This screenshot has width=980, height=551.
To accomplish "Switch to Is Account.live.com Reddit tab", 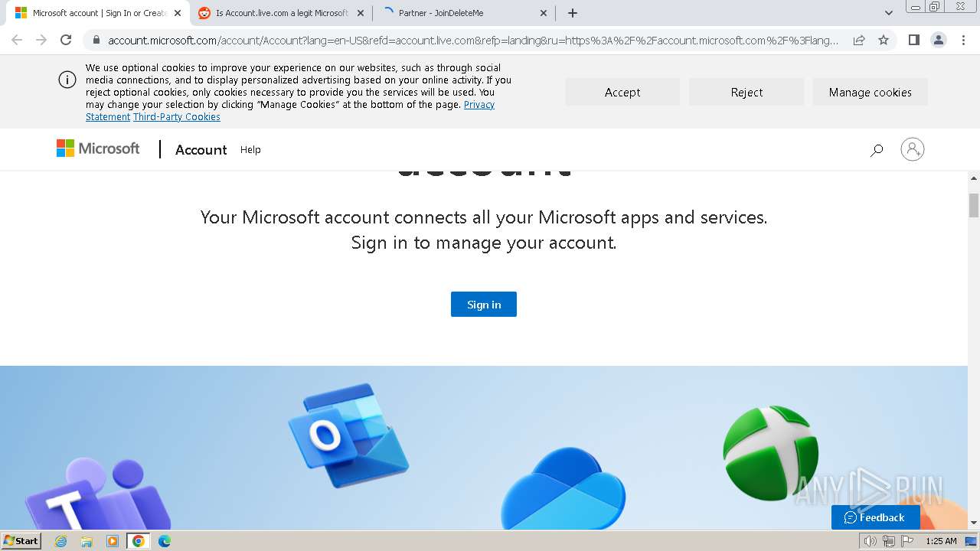I will click(x=280, y=13).
